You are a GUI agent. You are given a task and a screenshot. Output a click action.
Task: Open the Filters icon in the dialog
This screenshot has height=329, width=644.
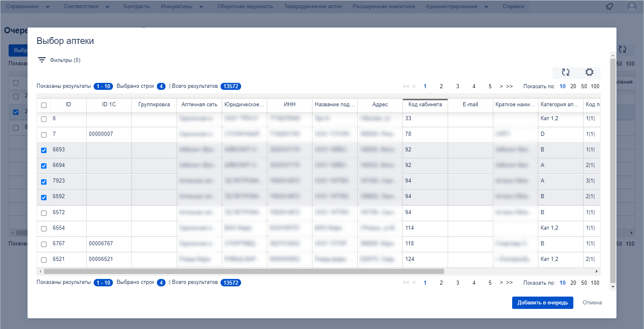42,60
